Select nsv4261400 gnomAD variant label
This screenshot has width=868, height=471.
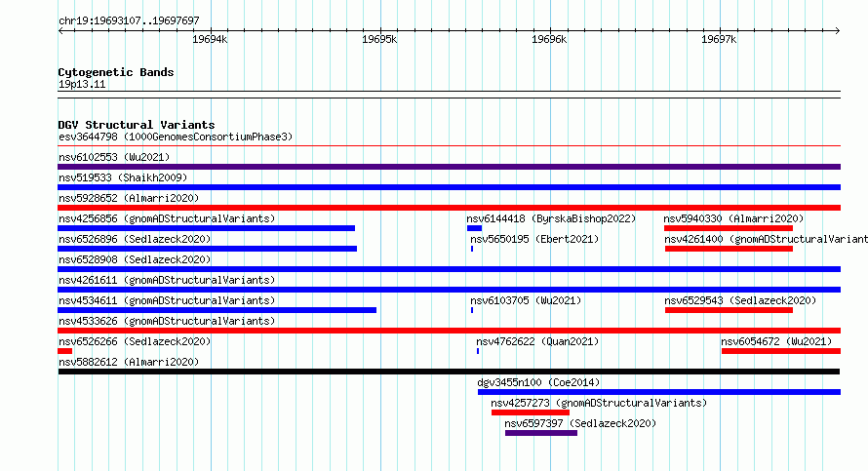(767, 239)
